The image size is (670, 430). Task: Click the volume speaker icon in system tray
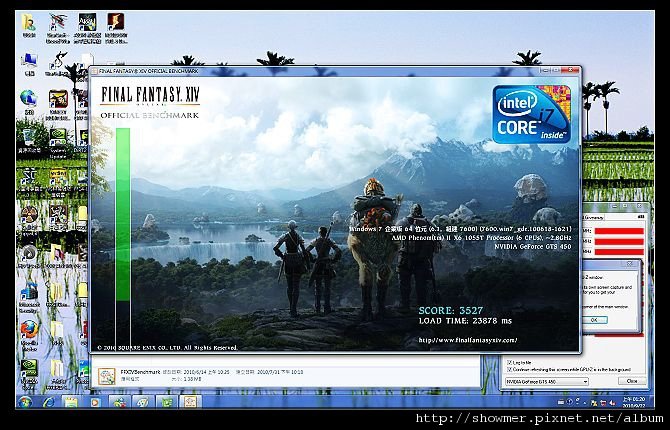pos(611,402)
